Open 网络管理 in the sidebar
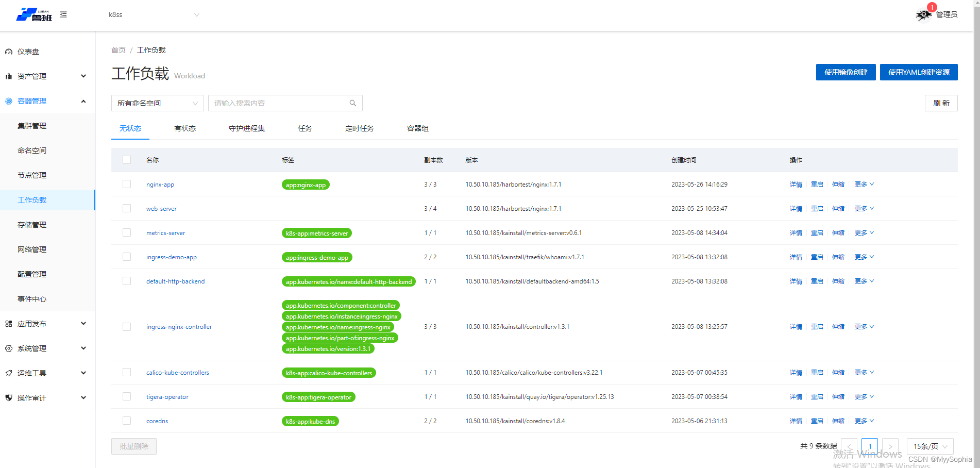The height and width of the screenshot is (468, 980). (32, 249)
